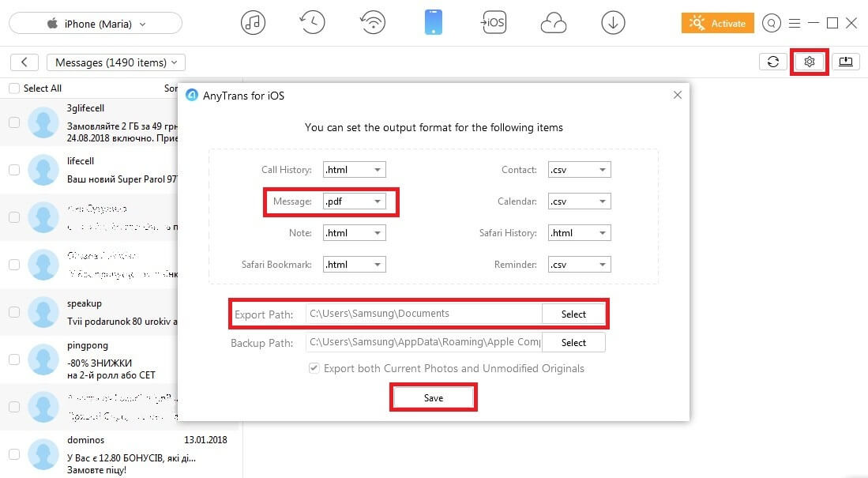Click the refresh icon button
Screen dimensions: 868x478
(x=772, y=62)
